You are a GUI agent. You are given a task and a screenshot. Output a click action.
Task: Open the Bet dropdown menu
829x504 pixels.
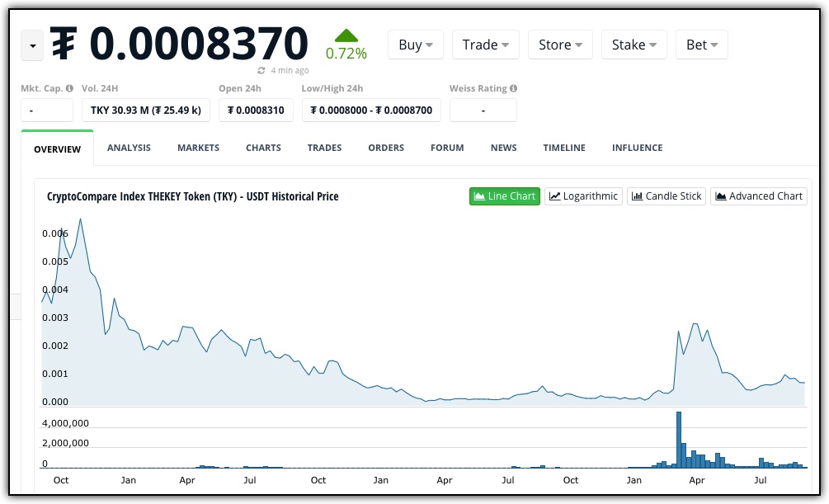(x=702, y=45)
